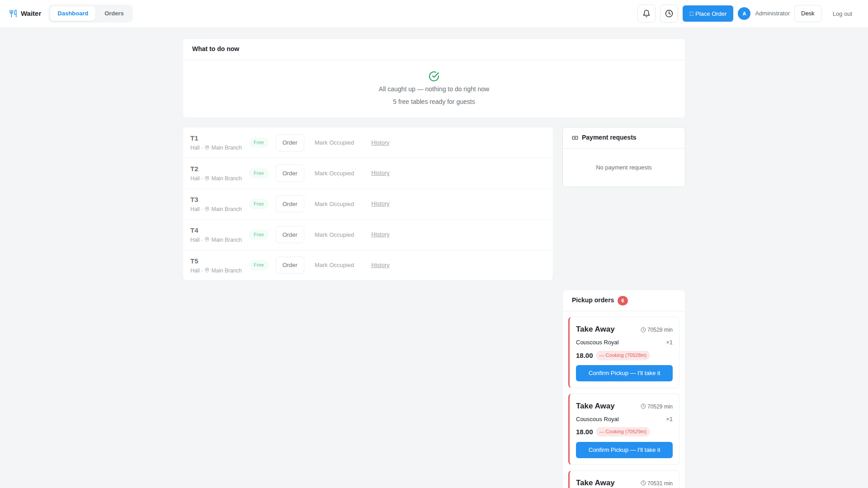
Task: View History for table T4
Action: click(x=380, y=235)
